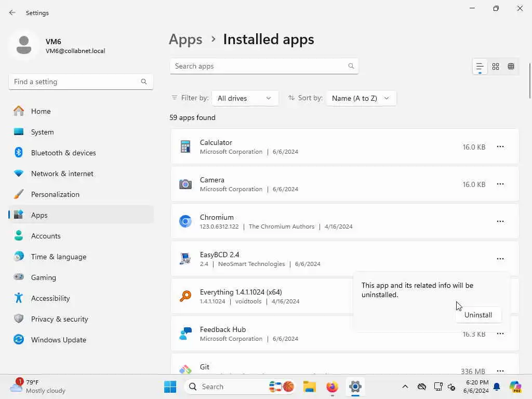Open Windows Update settings
This screenshot has height=399, width=532.
click(81, 340)
